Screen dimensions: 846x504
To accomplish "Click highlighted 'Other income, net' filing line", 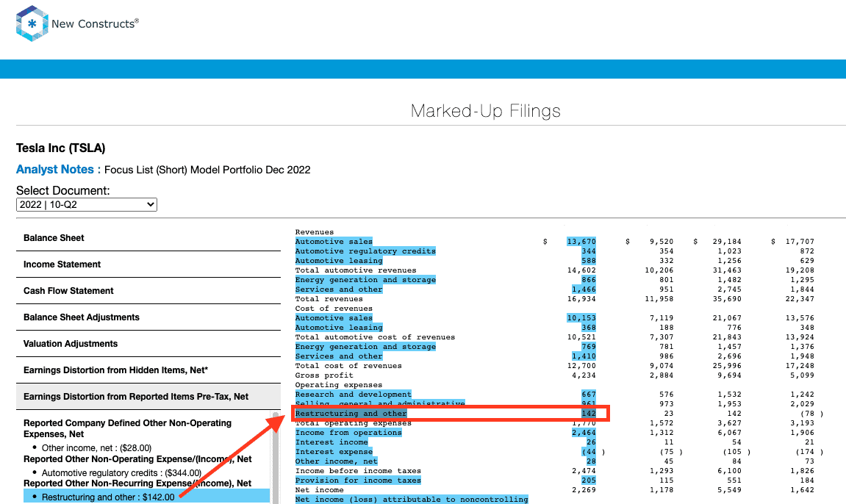I will point(336,461).
